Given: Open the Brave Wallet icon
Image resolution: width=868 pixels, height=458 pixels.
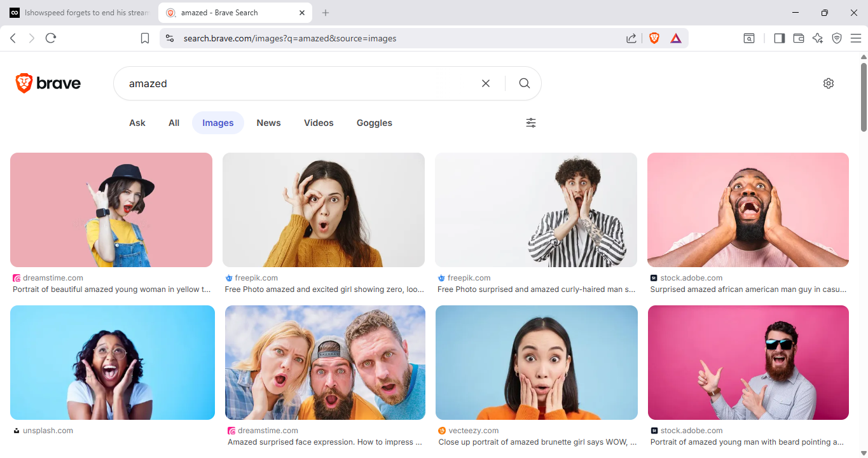Looking at the screenshot, I should 799,38.
